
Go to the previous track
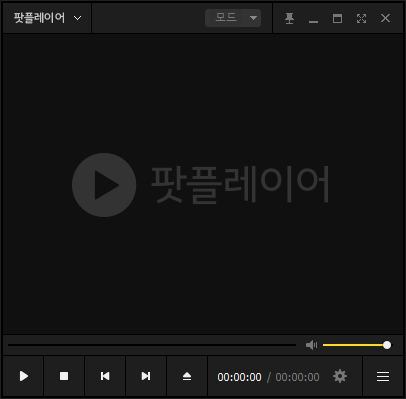coord(105,376)
